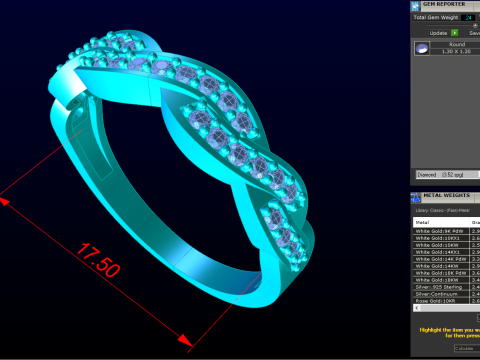Viewport: 480px width, 360px height.
Task: Open the Diamond (3.52 spg) material dropdown
Action: [x=448, y=175]
